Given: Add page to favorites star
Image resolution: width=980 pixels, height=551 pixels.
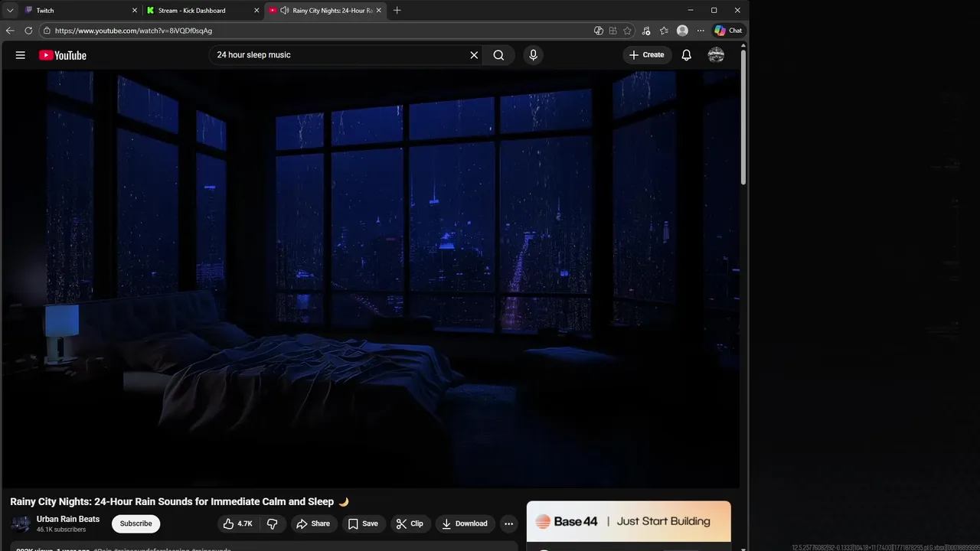Looking at the screenshot, I should [627, 31].
